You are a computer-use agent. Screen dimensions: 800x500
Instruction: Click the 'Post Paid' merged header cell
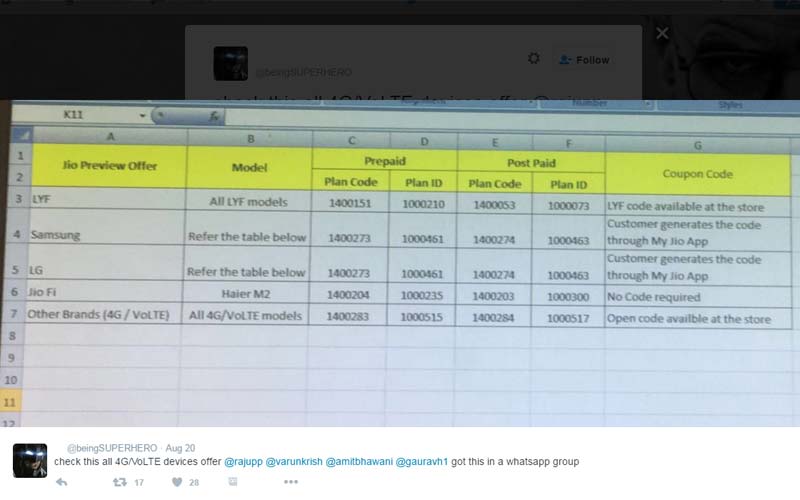pos(531,163)
